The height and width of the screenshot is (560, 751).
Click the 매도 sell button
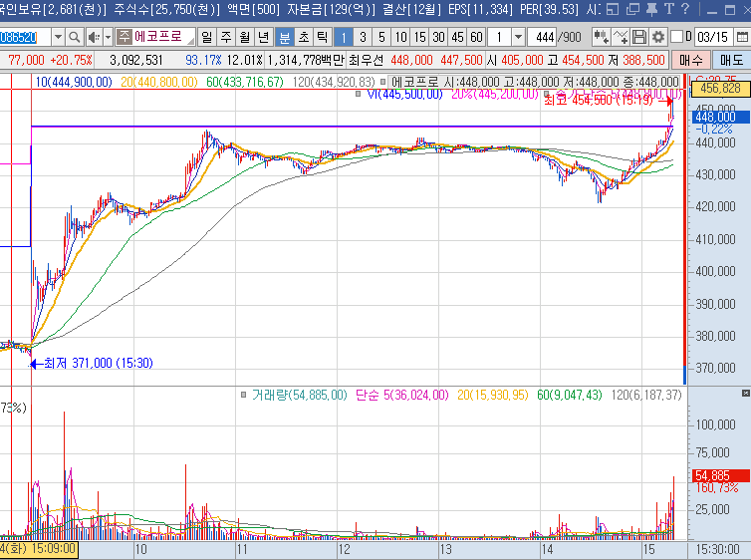731,60
